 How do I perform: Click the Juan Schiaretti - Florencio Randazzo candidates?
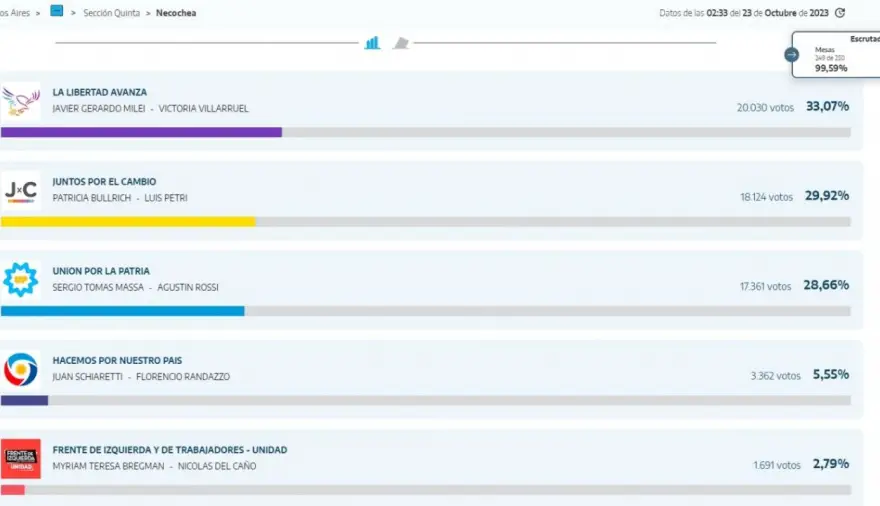coord(141,377)
